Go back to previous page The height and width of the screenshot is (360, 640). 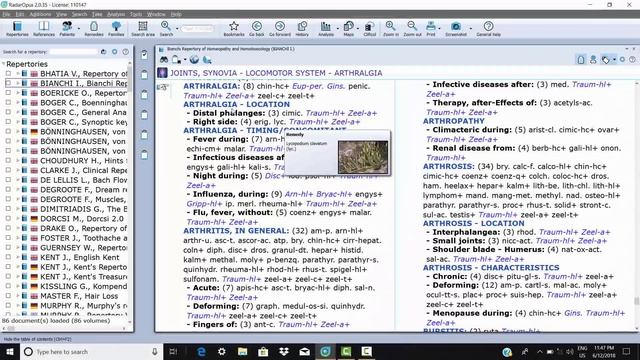tap(257, 29)
